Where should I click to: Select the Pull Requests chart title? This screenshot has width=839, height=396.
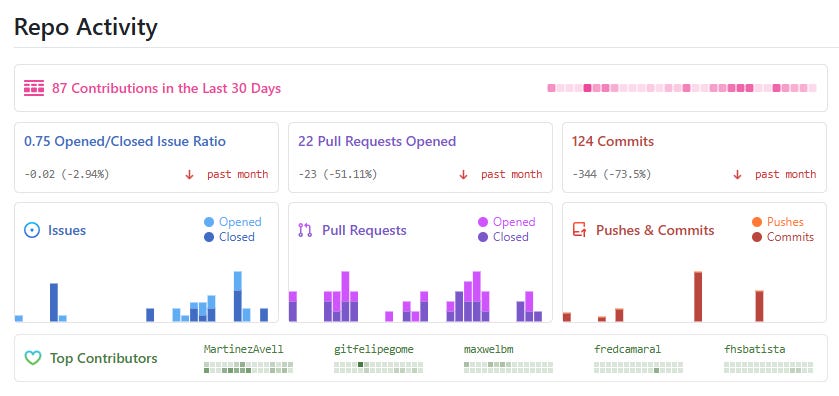pyautogui.click(x=364, y=231)
